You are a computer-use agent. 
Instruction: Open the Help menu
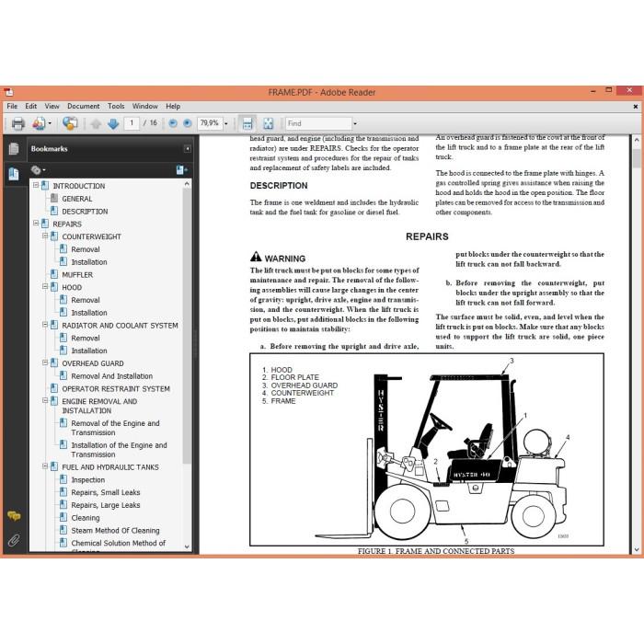pos(173,106)
